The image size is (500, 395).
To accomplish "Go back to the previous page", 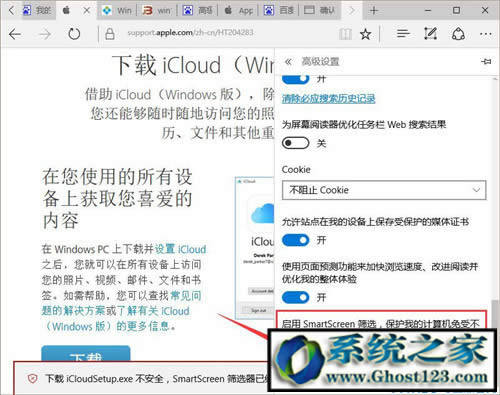I will (x=15, y=34).
